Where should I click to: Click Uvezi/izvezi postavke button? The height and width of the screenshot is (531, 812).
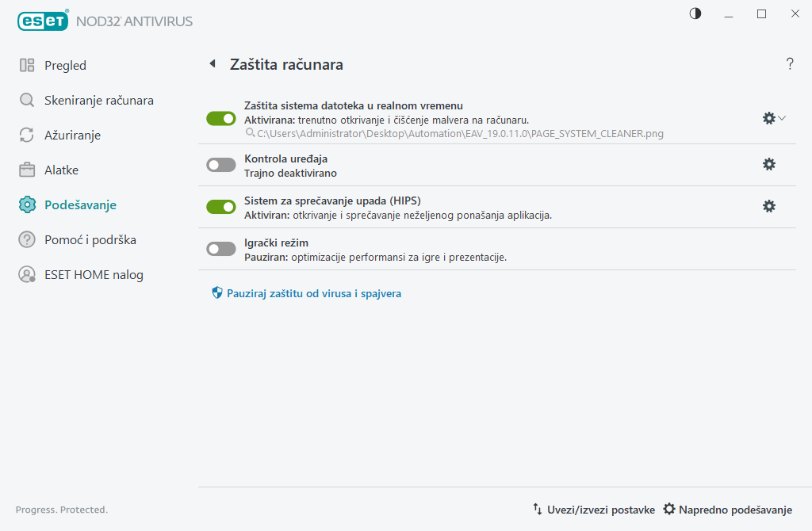[593, 510]
